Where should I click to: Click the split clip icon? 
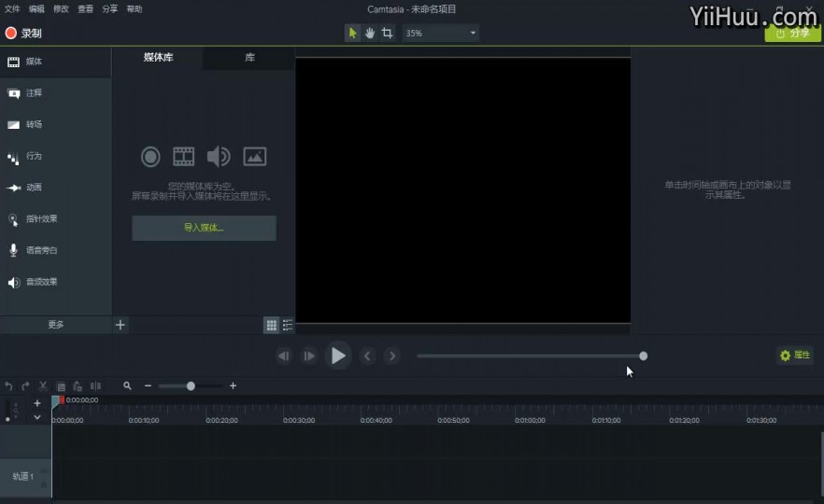point(95,386)
